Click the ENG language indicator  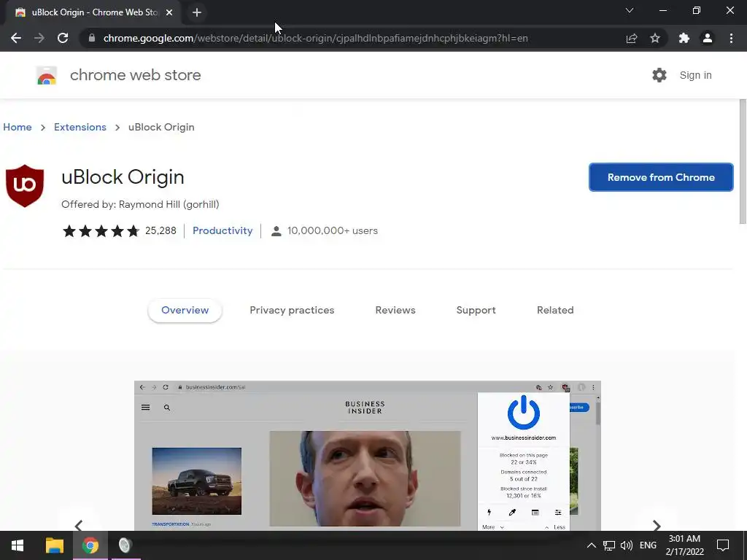(648, 545)
